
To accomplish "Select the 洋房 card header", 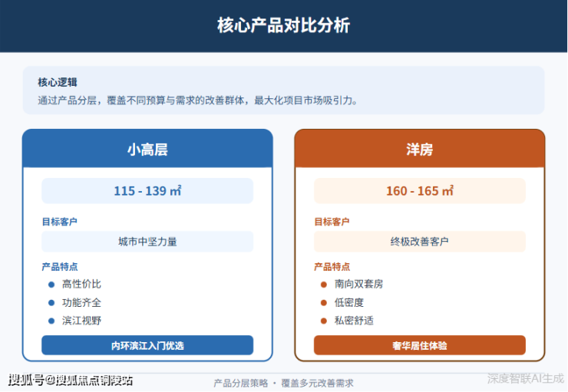I will coord(420,149).
